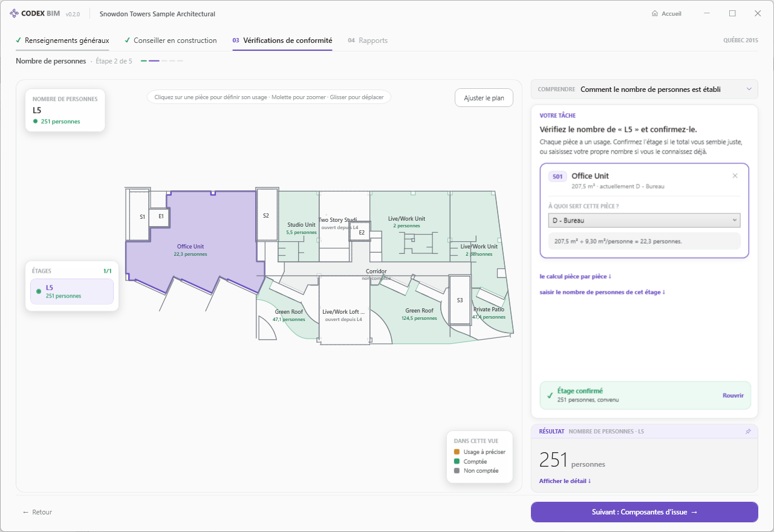Click the gray 'Non comptée' legend swatch
Image resolution: width=774 pixels, height=532 pixels.
457,470
